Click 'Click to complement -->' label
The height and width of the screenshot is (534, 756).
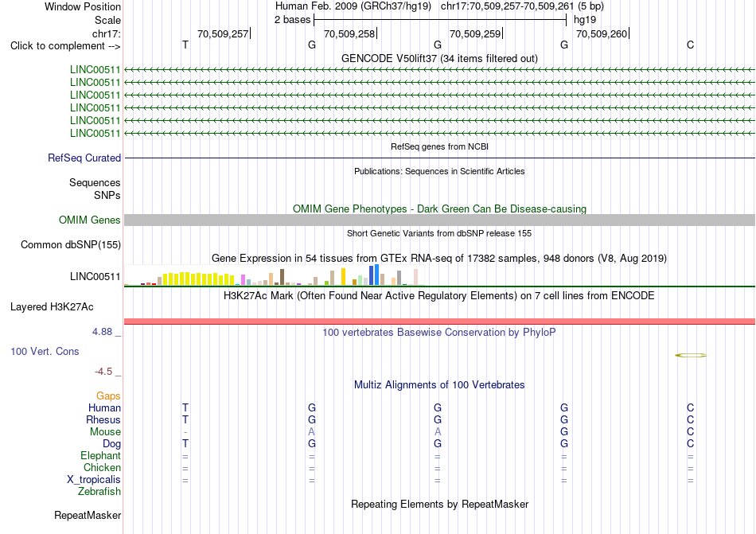pos(65,46)
